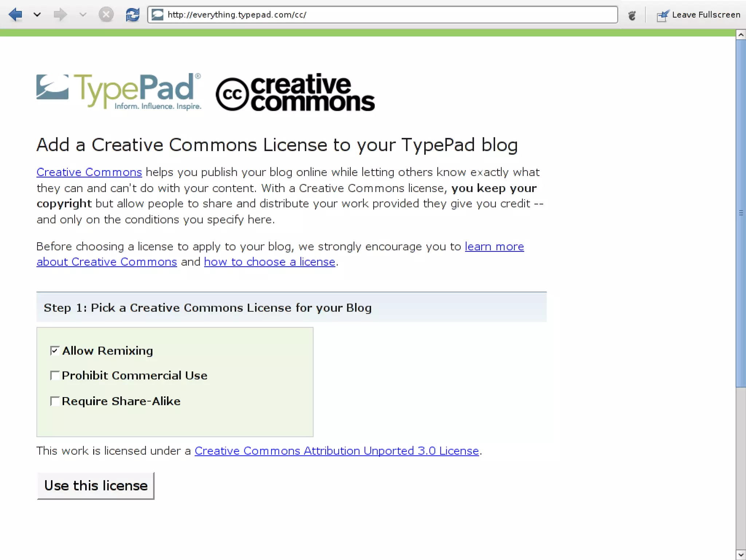Check the Require Share-Alike option
746x560 pixels.
point(55,401)
